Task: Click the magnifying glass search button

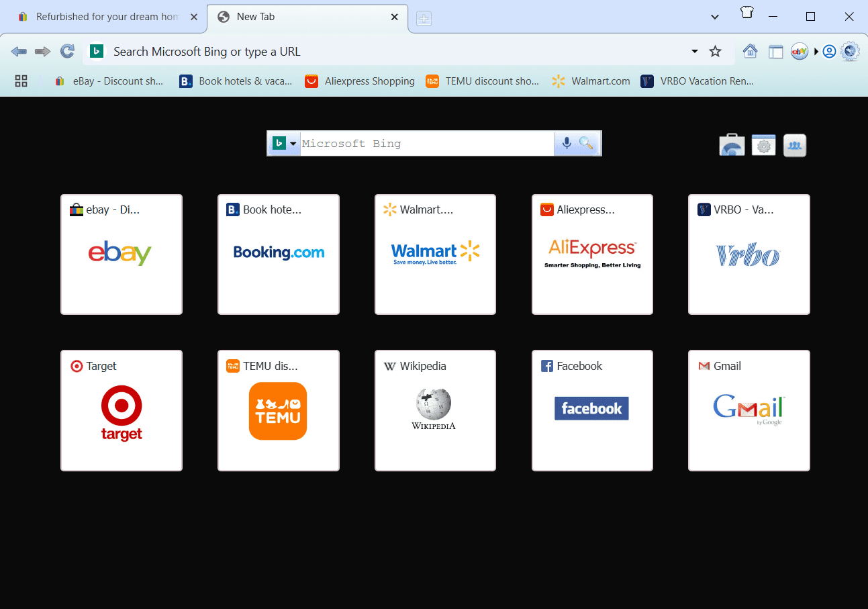Action: pyautogui.click(x=587, y=143)
